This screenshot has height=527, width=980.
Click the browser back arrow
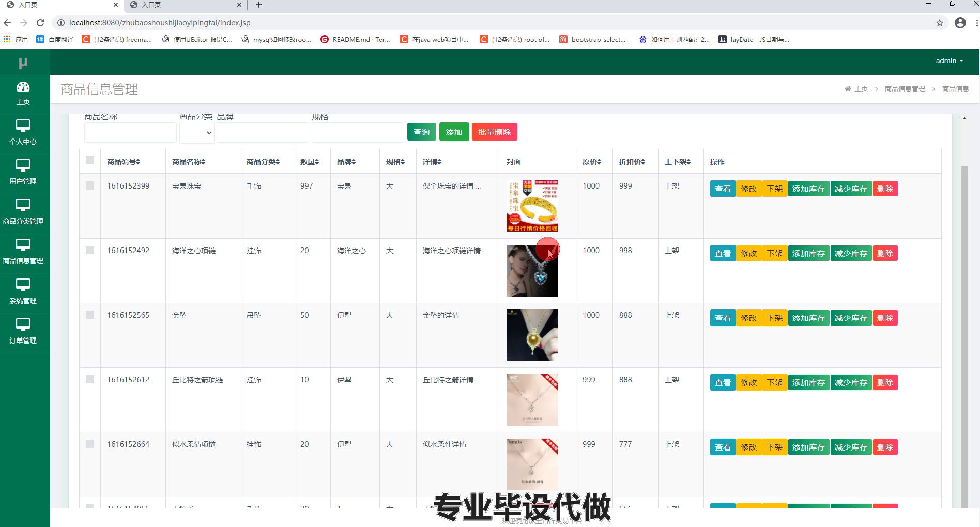coord(7,23)
